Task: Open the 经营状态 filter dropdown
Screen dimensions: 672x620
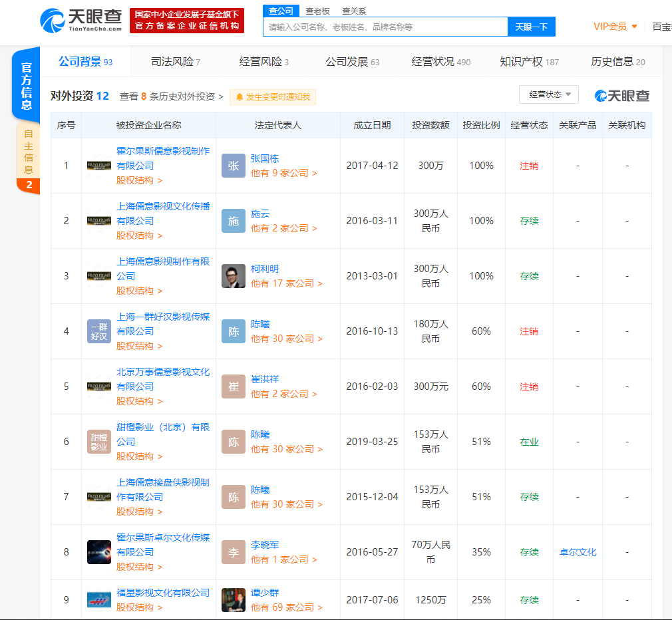Action: pos(548,94)
